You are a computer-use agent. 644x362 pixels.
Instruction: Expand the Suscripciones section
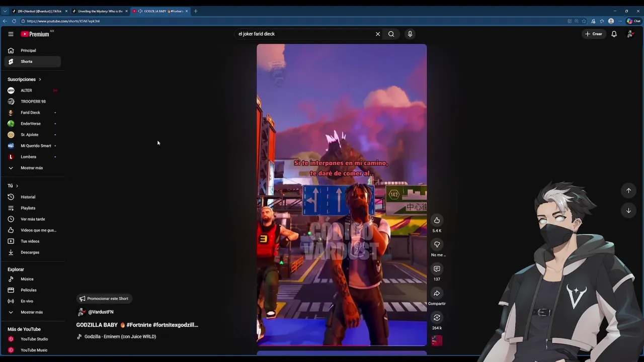tap(24, 79)
